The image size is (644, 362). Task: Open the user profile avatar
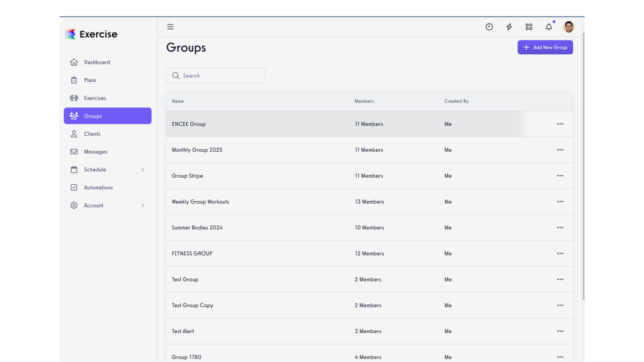(x=569, y=27)
